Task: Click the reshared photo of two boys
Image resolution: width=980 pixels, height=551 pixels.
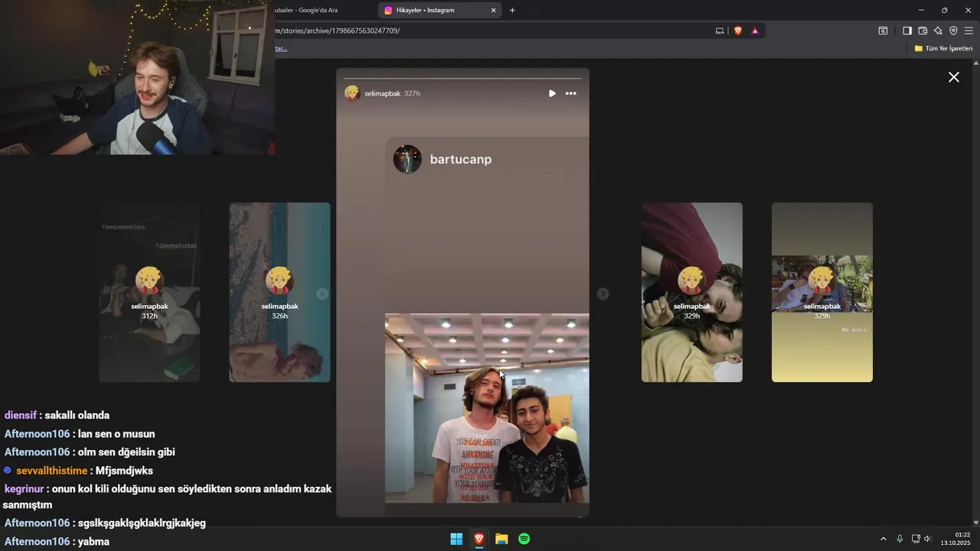Action: click(x=487, y=408)
